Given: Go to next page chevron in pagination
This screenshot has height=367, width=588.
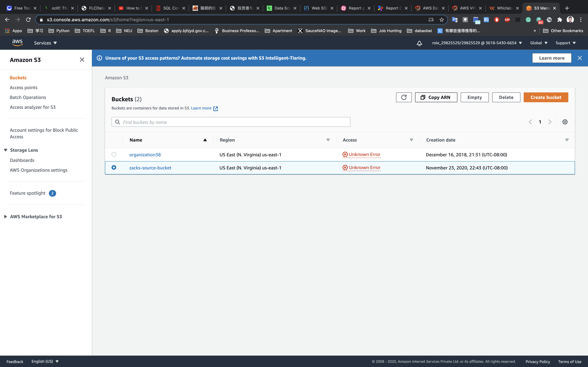Looking at the screenshot, I should tap(550, 122).
